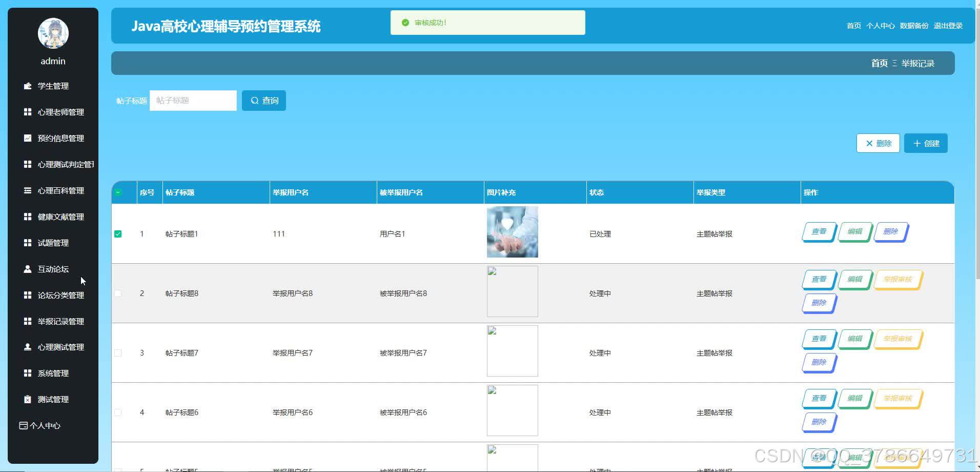Click the 帖子标题 search input field

pyautogui.click(x=193, y=101)
